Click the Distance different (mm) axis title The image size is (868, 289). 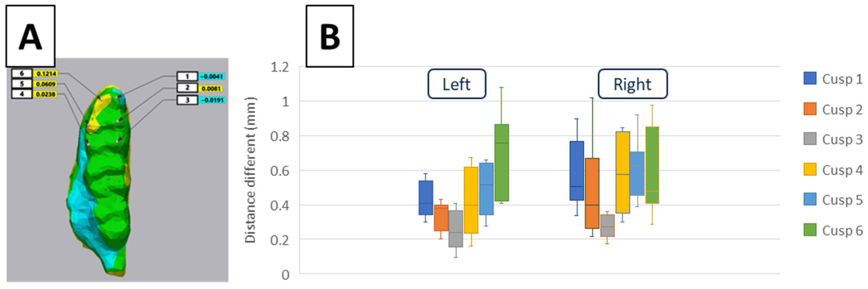point(250,170)
